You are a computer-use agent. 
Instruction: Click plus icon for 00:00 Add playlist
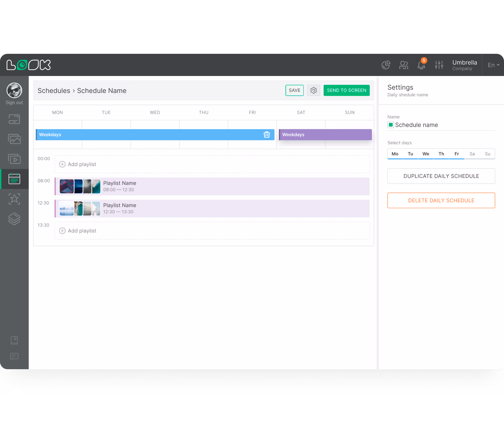[x=62, y=164]
